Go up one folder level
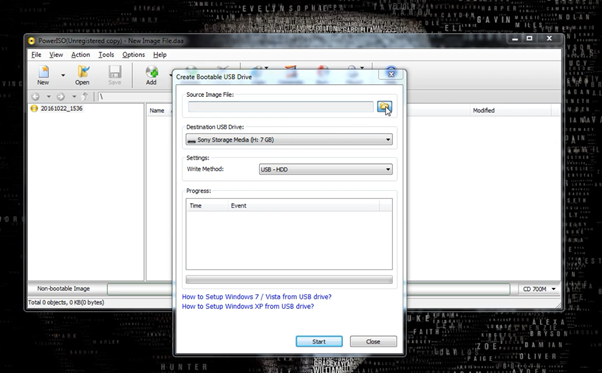Screen dimensions: 602x373 (85, 96)
